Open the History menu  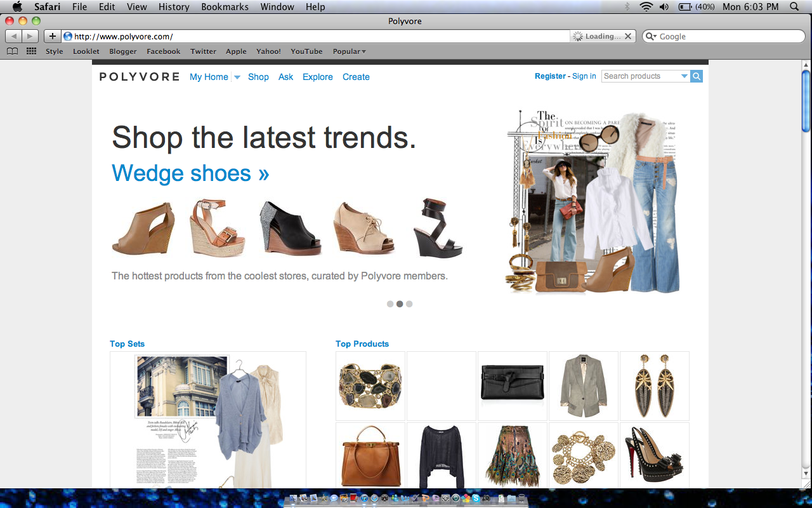tap(174, 6)
